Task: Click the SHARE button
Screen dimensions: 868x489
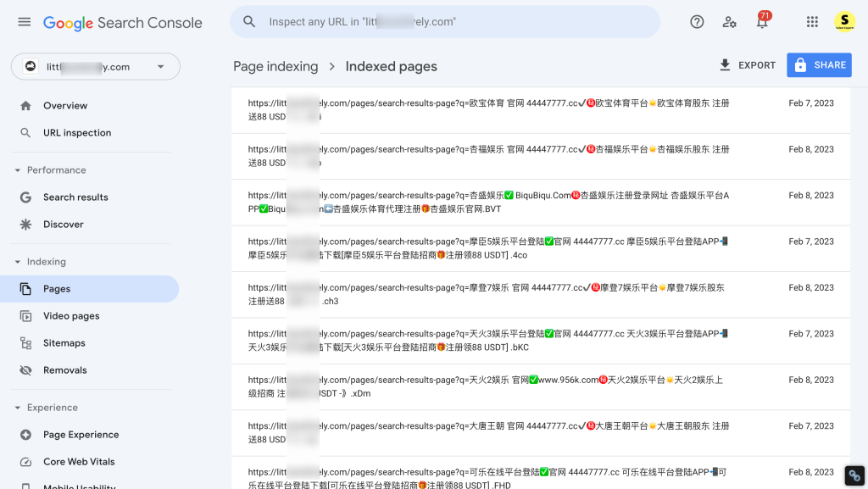Action: pyautogui.click(x=820, y=65)
